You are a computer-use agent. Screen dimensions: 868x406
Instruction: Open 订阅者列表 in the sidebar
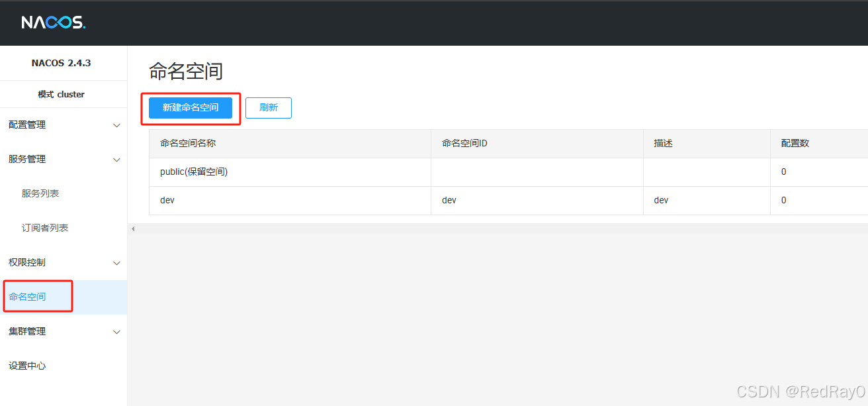pyautogui.click(x=45, y=228)
